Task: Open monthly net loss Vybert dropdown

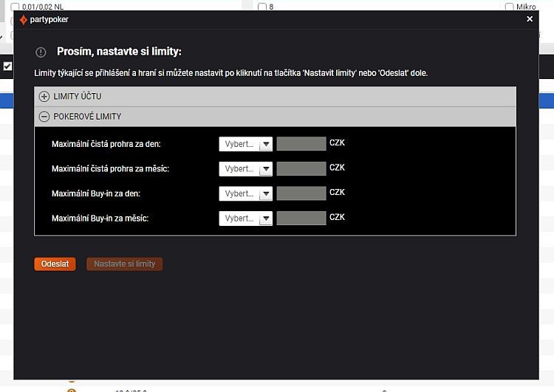Action: 245,169
